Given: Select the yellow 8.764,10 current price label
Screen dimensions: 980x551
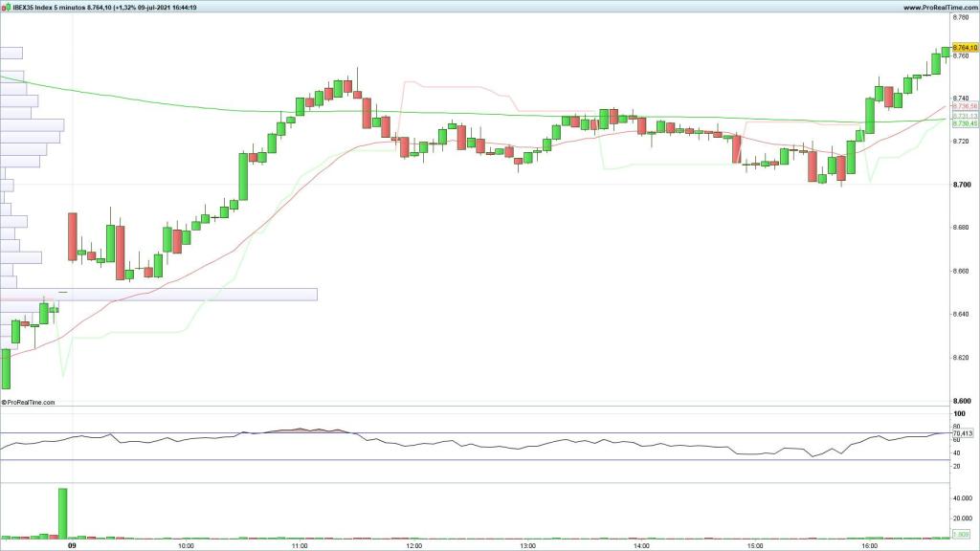Looking at the screenshot, I should [x=964, y=47].
